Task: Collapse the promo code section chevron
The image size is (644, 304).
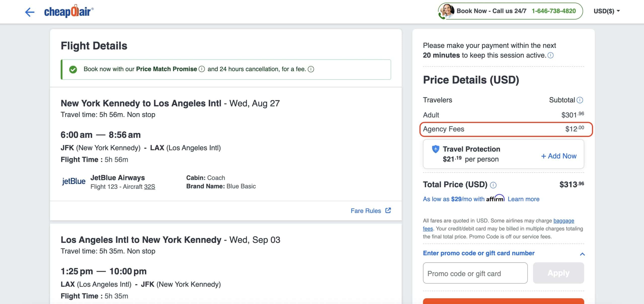Action: coord(582,254)
